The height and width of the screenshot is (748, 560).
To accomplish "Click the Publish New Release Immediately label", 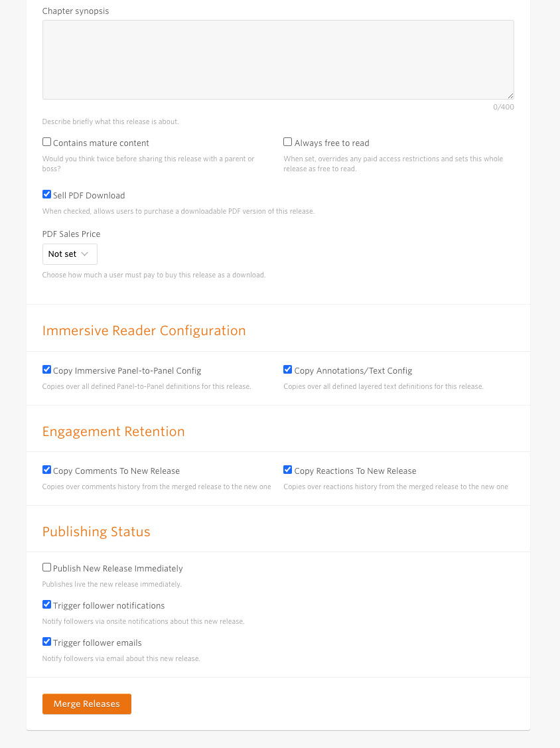I will coord(118,569).
